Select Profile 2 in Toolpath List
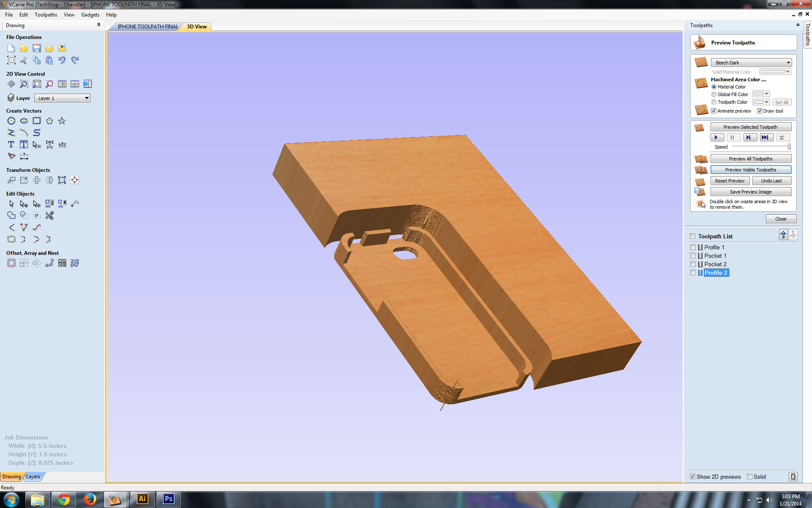This screenshot has width=812, height=508. pos(716,273)
